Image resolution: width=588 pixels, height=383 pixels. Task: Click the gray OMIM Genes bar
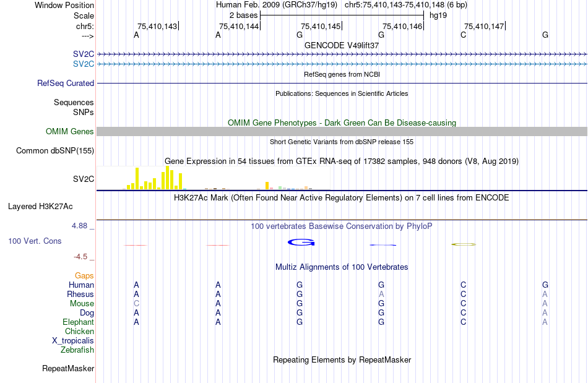click(342, 131)
